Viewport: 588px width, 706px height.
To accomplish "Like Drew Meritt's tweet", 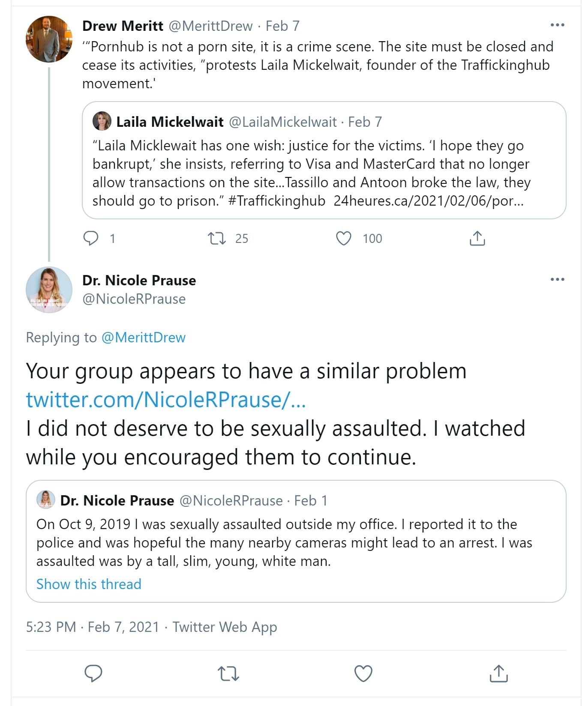I will 344,238.
